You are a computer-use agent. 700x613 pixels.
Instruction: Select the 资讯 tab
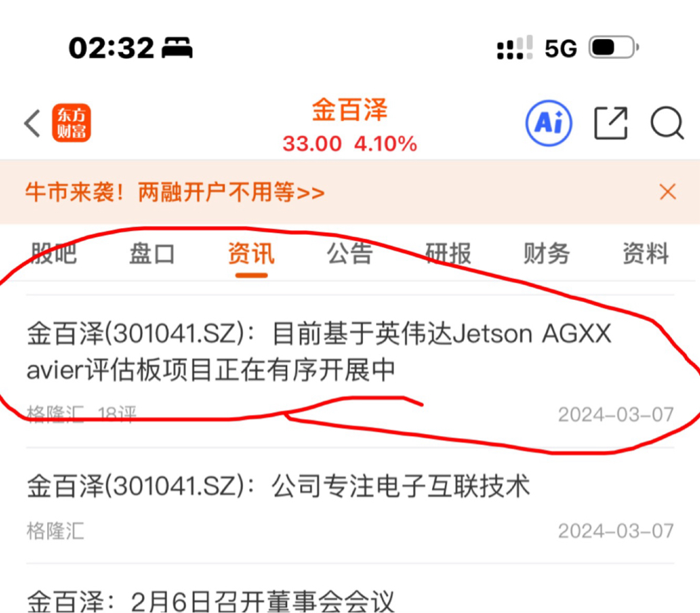coord(252,254)
